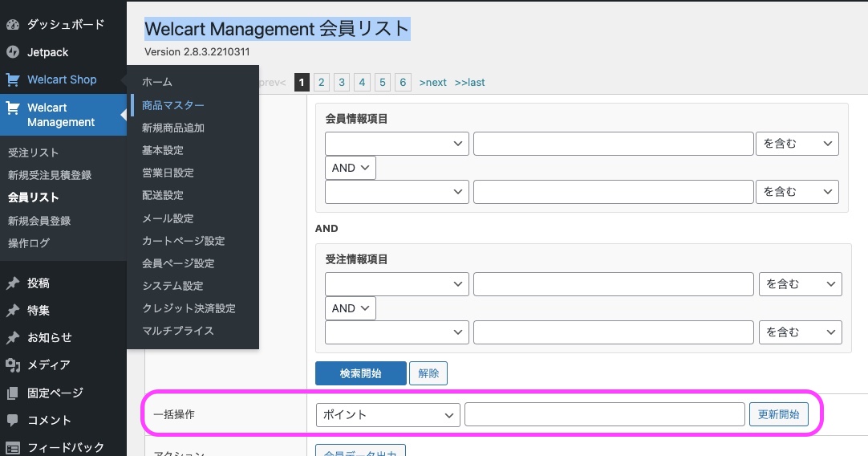This screenshot has width=868, height=456.
Task: Click the Dashboard gauge icon
Action: tap(13, 24)
